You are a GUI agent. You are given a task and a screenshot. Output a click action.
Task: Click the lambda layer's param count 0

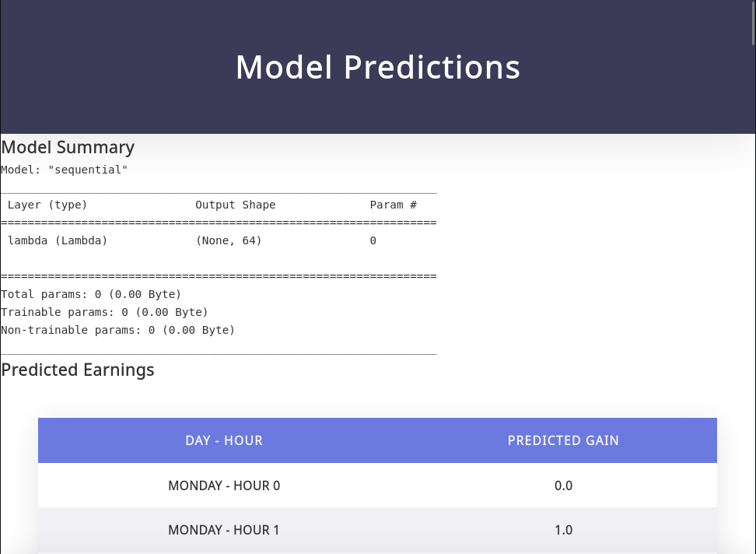[x=373, y=241]
